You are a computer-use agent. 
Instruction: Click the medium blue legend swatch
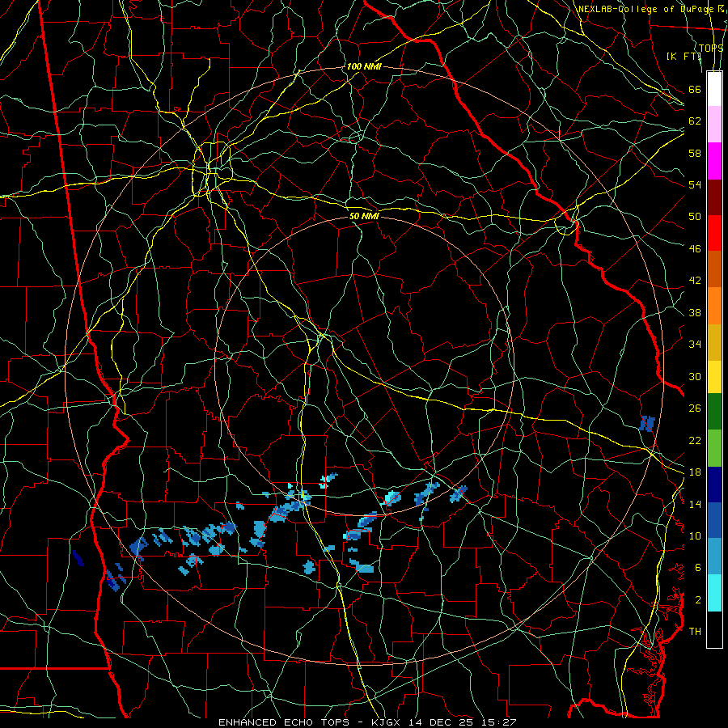tap(714, 520)
